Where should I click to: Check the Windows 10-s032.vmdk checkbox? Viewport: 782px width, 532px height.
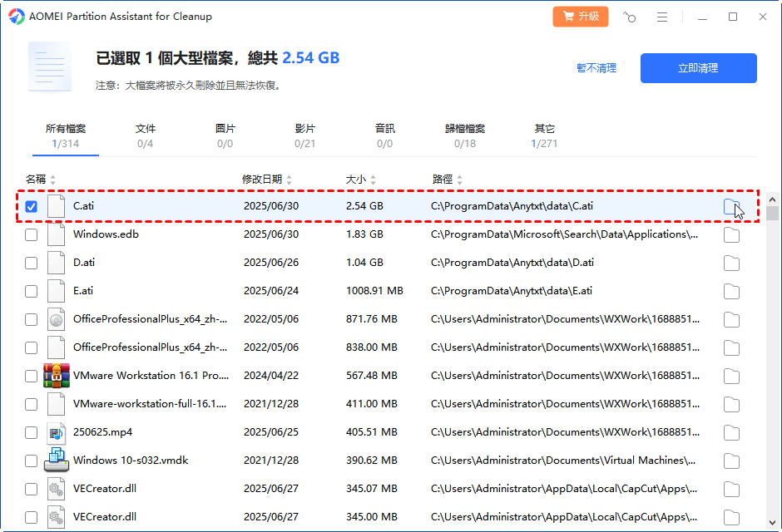31,461
